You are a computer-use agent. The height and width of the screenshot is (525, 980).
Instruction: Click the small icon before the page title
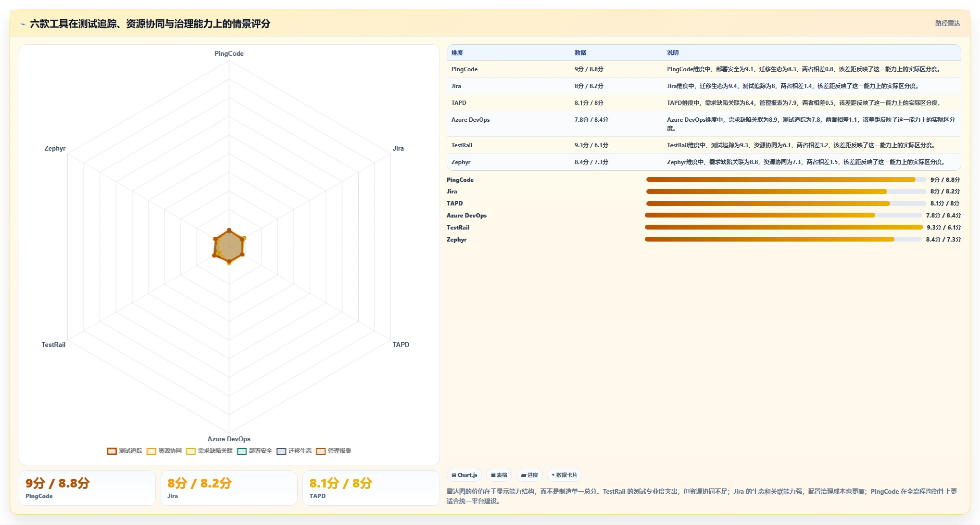point(23,24)
